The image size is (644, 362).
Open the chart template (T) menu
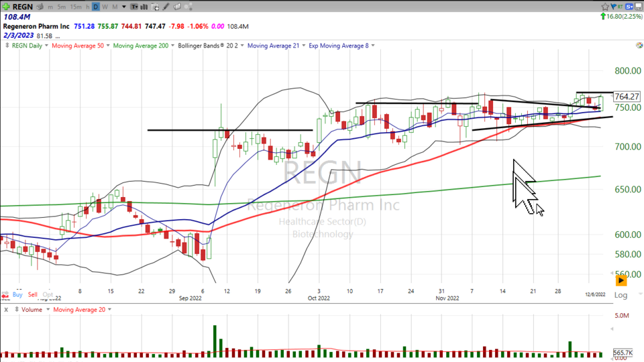click(x=134, y=7)
